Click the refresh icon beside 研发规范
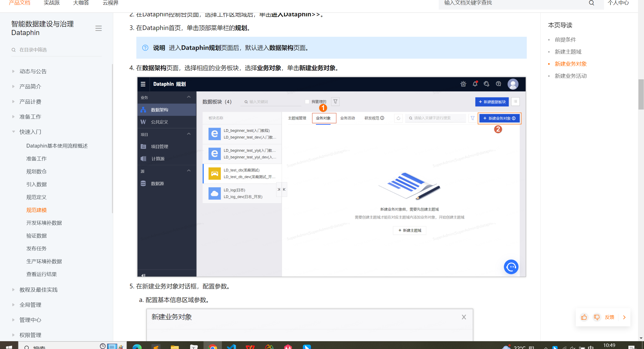 (x=398, y=118)
